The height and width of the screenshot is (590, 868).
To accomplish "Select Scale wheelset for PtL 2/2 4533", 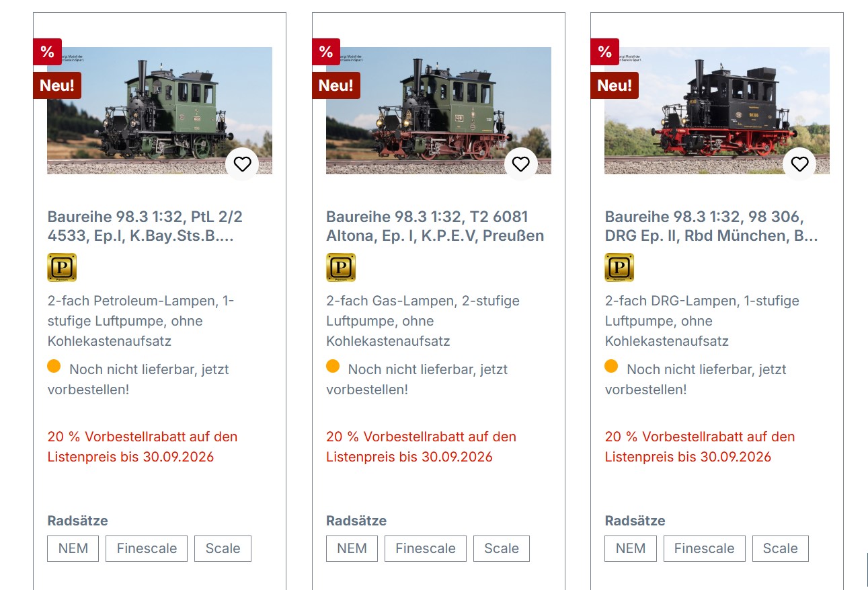I will coord(223,548).
